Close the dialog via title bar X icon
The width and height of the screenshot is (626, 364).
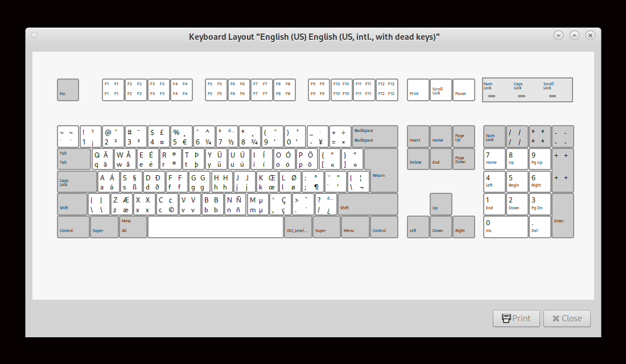590,35
